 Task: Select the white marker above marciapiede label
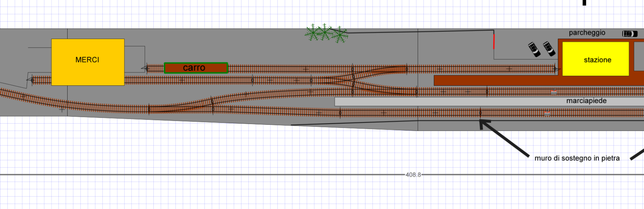click(x=554, y=92)
